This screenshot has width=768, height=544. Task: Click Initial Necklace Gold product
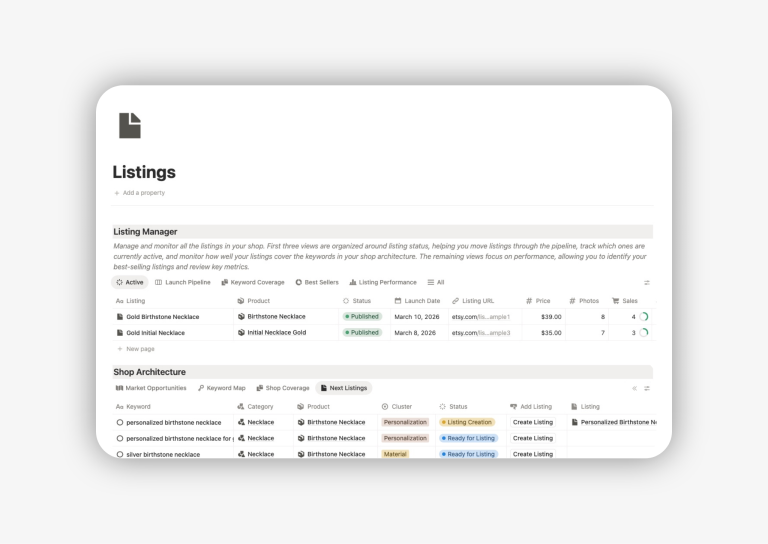coord(277,332)
